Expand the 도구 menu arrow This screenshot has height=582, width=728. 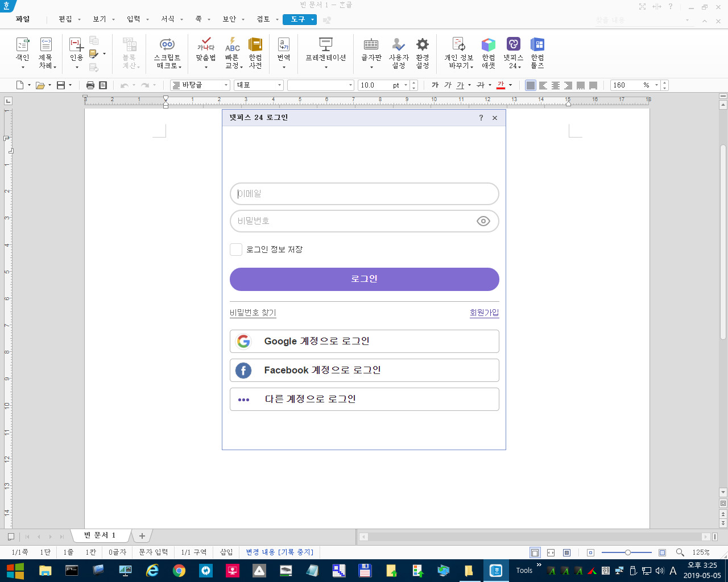312,19
